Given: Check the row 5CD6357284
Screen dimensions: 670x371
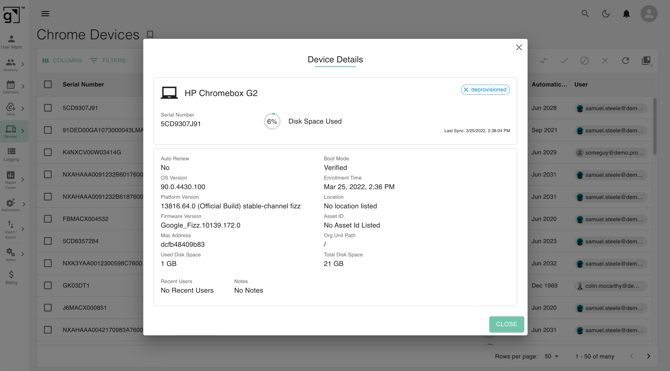Looking at the screenshot, I should [48, 241].
